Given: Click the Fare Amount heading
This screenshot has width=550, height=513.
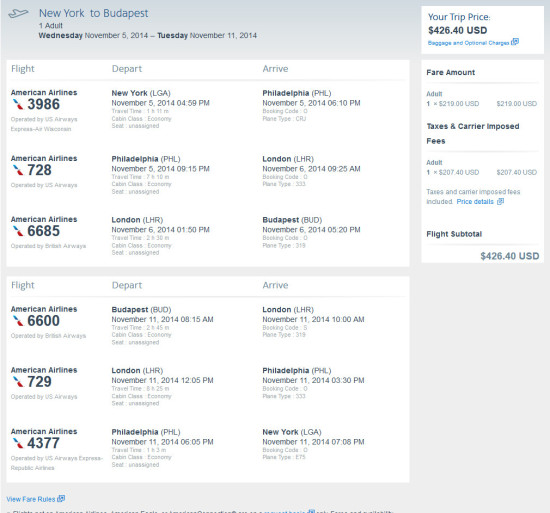Looking at the screenshot, I should point(450,72).
